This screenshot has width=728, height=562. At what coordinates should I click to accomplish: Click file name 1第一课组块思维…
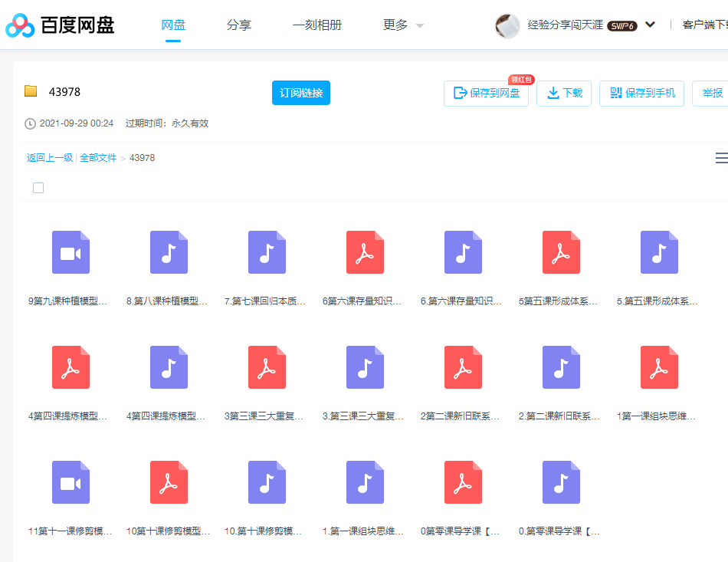point(656,416)
